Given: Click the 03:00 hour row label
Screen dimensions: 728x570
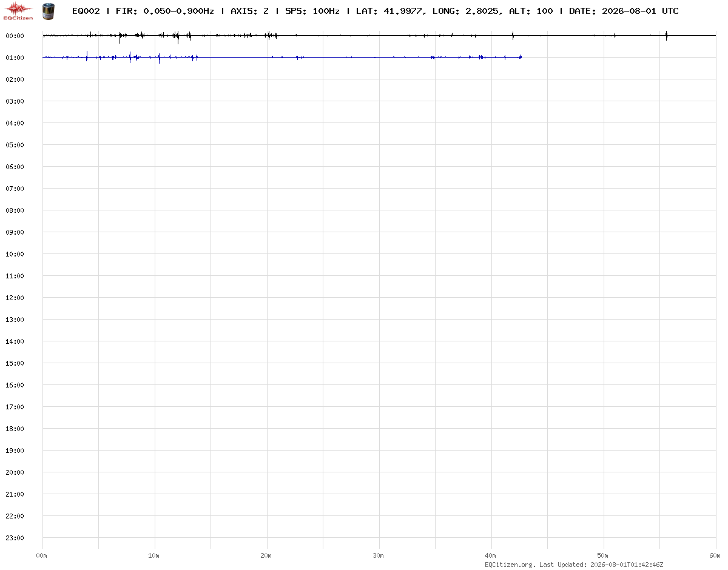Looking at the screenshot, I should pos(15,101).
